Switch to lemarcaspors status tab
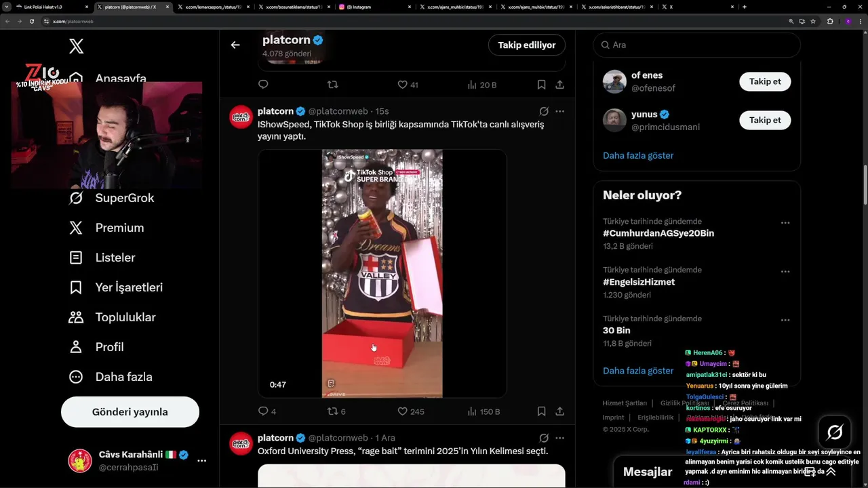 (x=214, y=7)
